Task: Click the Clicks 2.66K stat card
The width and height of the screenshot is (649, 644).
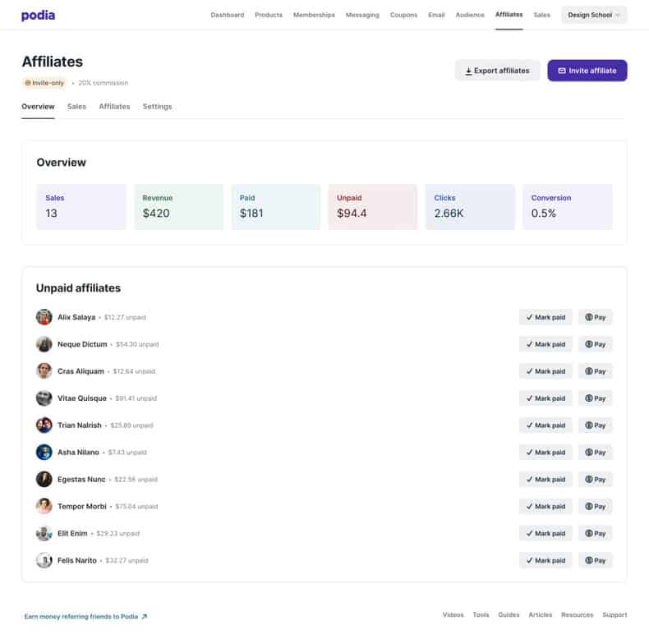Action: pos(470,206)
